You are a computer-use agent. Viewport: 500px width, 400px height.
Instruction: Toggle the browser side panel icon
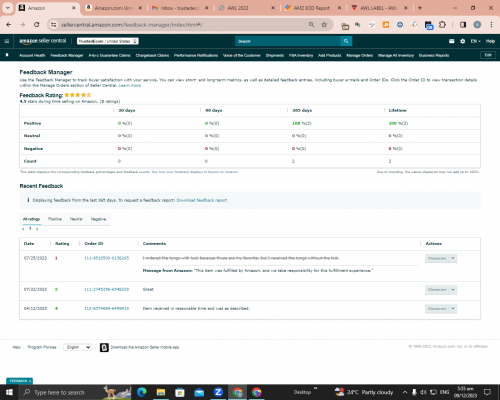(463, 25)
